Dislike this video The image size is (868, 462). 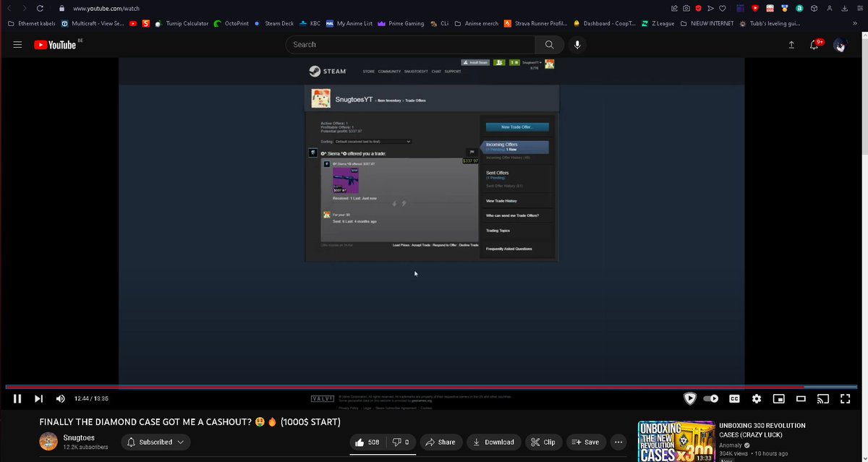click(401, 442)
